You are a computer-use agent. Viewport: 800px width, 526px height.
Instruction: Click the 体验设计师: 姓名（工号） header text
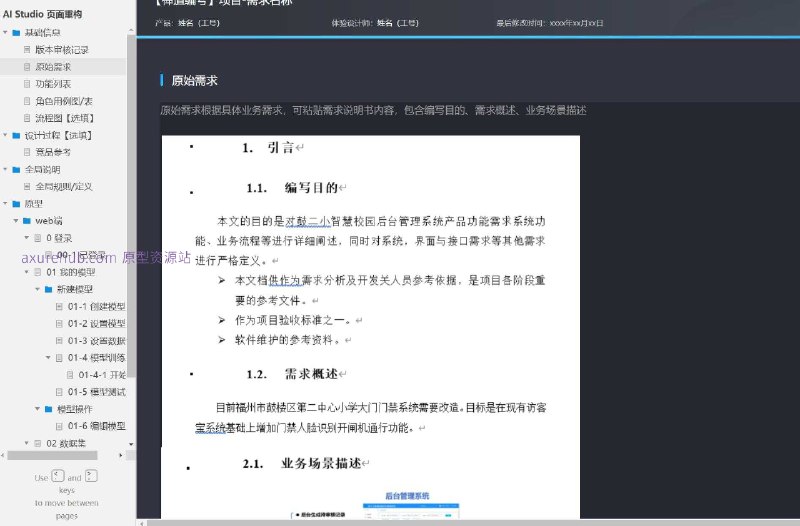[375, 23]
